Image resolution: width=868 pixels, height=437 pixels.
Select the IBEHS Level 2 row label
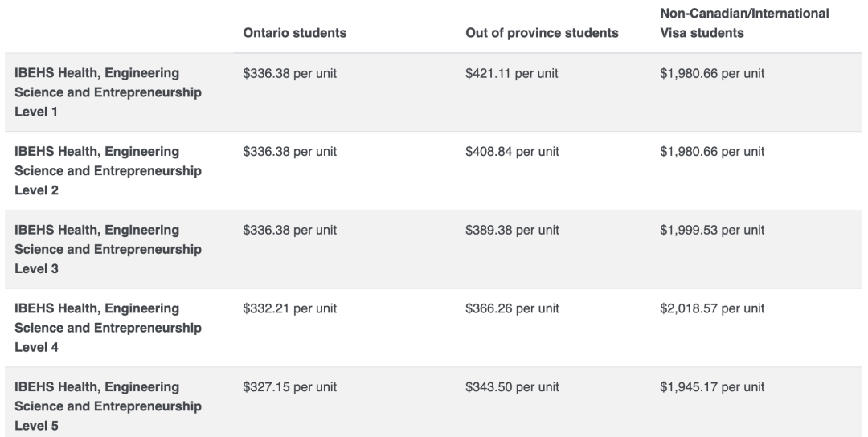coord(108,171)
